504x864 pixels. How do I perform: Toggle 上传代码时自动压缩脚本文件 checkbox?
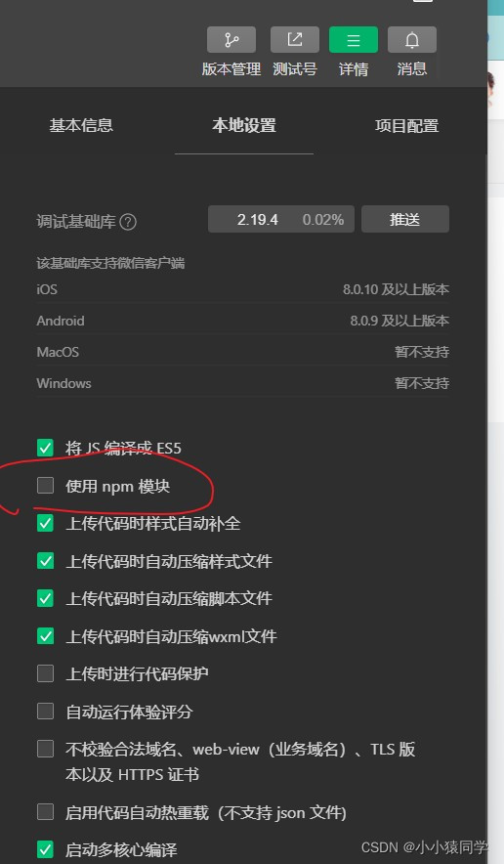click(x=45, y=598)
